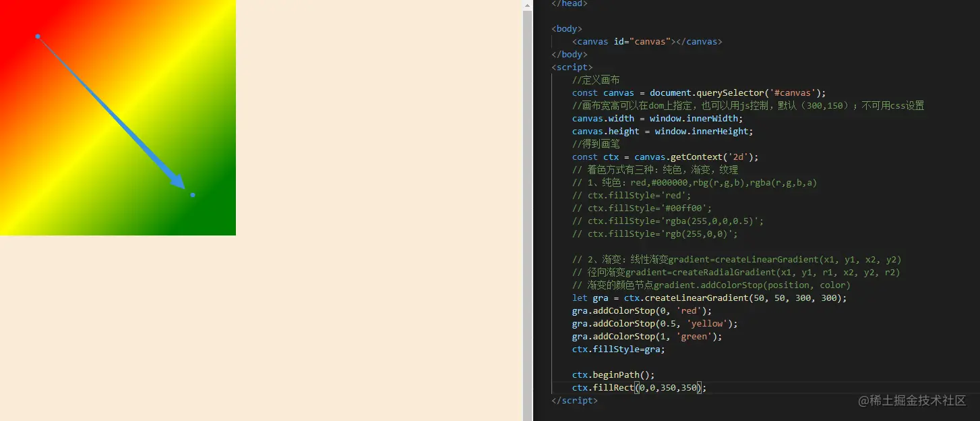Click the line gra.addColorStop(1, 'green');
The image size is (980, 421).
pyautogui.click(x=647, y=337)
